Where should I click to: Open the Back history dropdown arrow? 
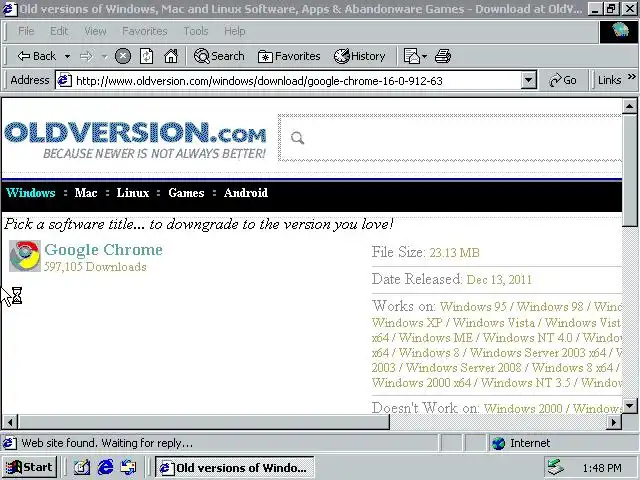click(x=67, y=56)
